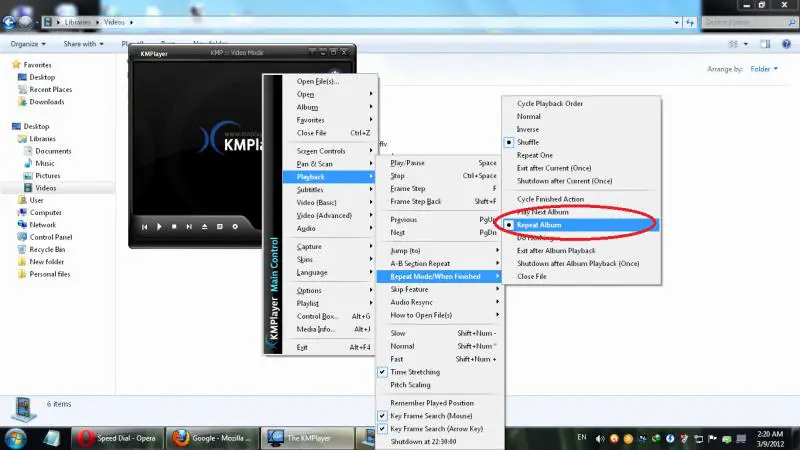Click The KMPlayer taskbar button
Viewport: 800px width, 450px height.
click(x=308, y=438)
